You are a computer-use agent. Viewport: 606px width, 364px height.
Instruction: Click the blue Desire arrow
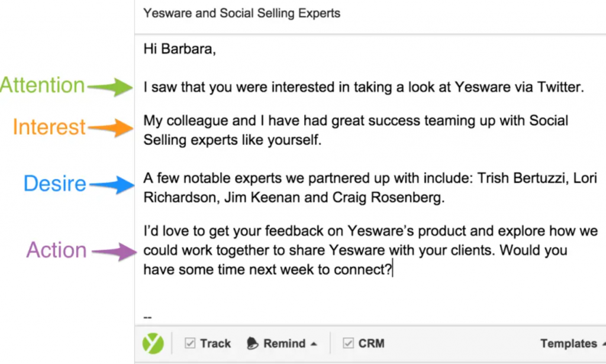click(111, 185)
